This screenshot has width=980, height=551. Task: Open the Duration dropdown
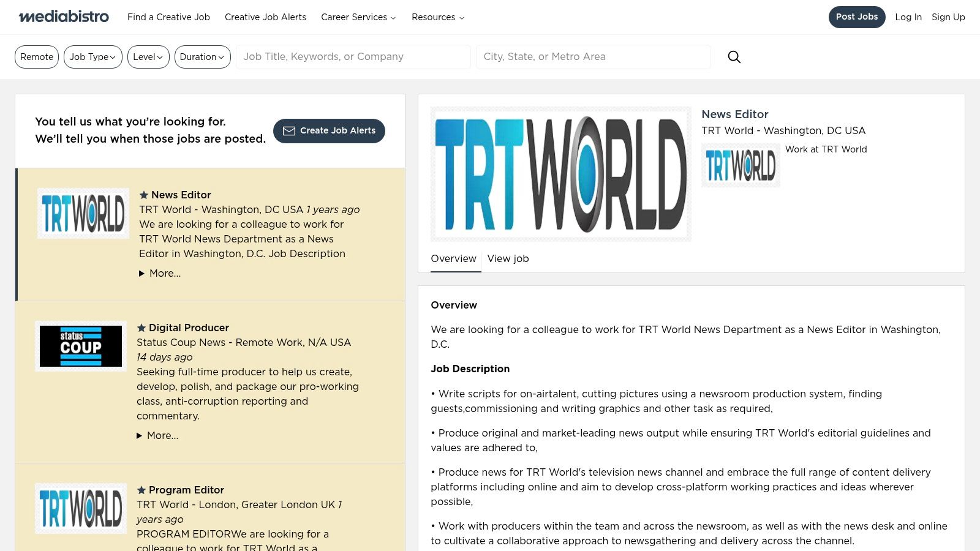(203, 57)
